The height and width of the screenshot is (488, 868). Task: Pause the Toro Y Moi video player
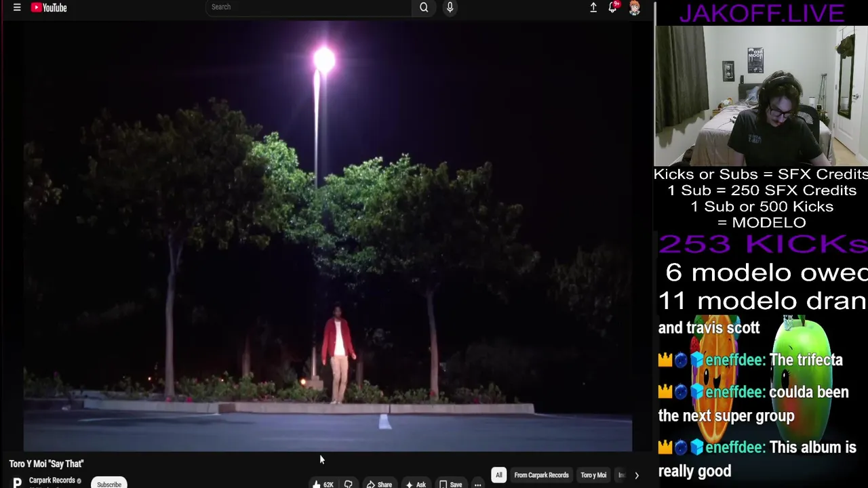click(x=328, y=236)
